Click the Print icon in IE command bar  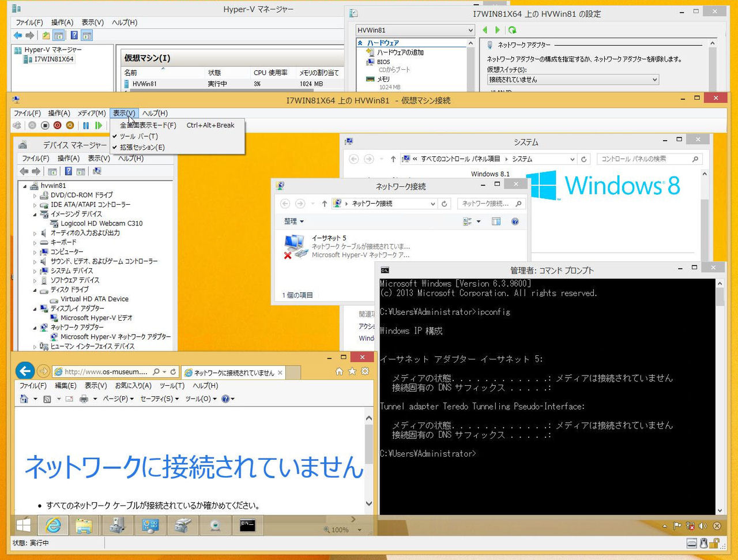coord(84,399)
